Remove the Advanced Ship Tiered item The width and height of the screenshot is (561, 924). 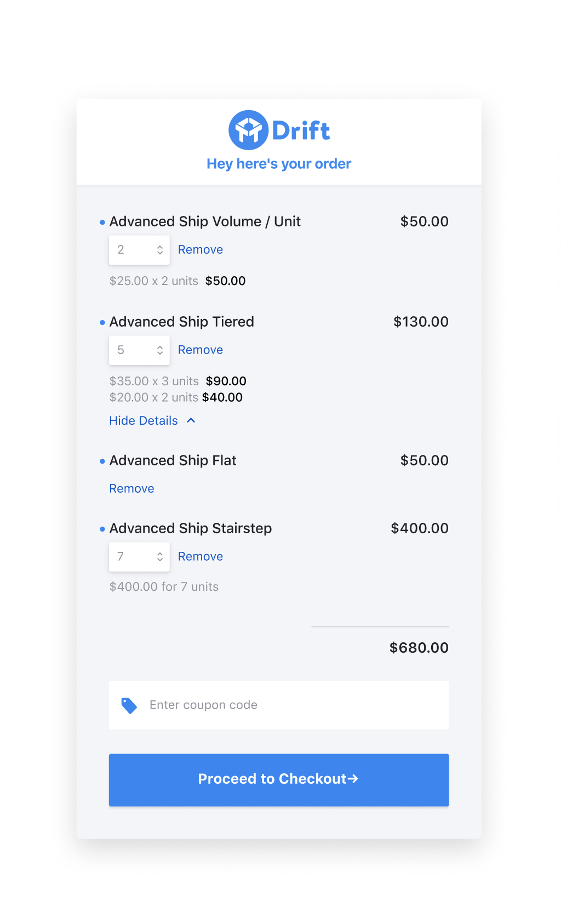tap(201, 350)
